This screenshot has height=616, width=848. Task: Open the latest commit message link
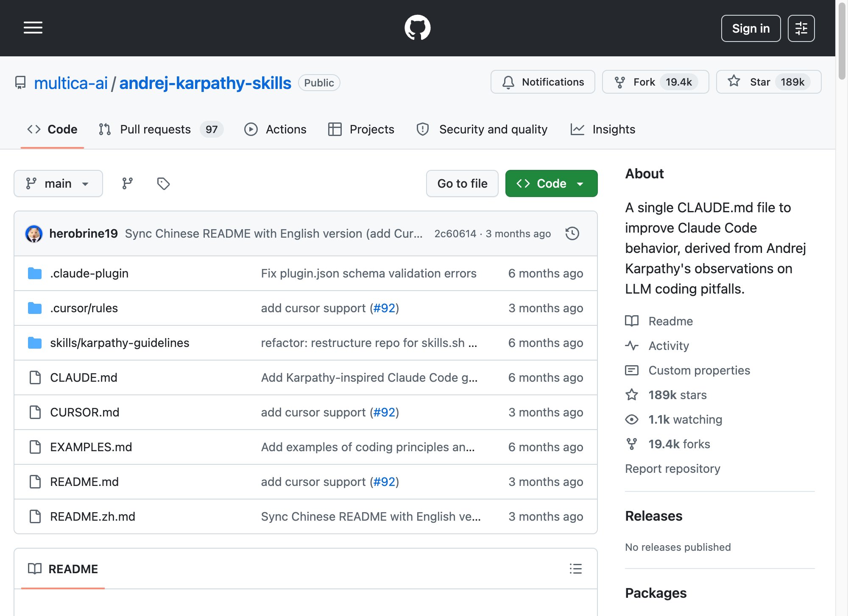pyautogui.click(x=274, y=233)
